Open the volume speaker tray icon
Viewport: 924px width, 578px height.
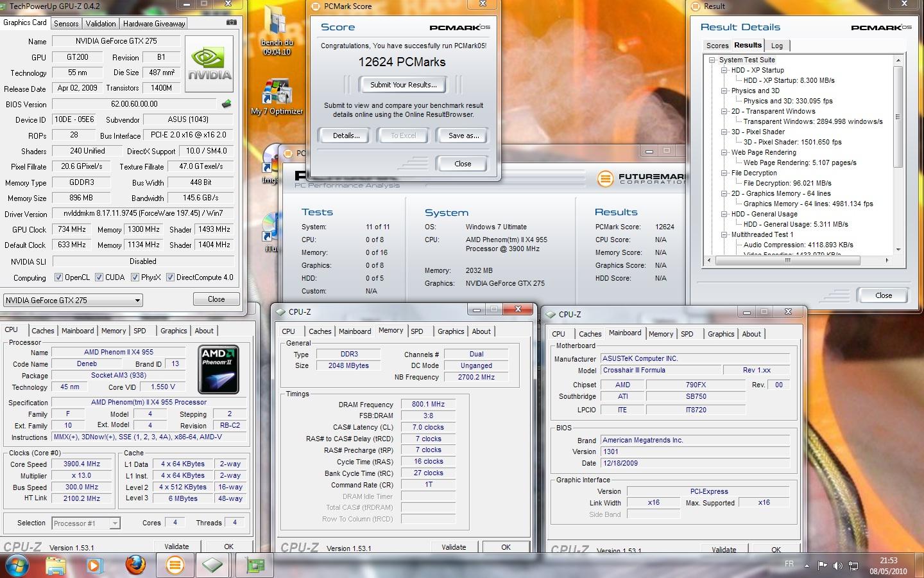click(x=837, y=566)
